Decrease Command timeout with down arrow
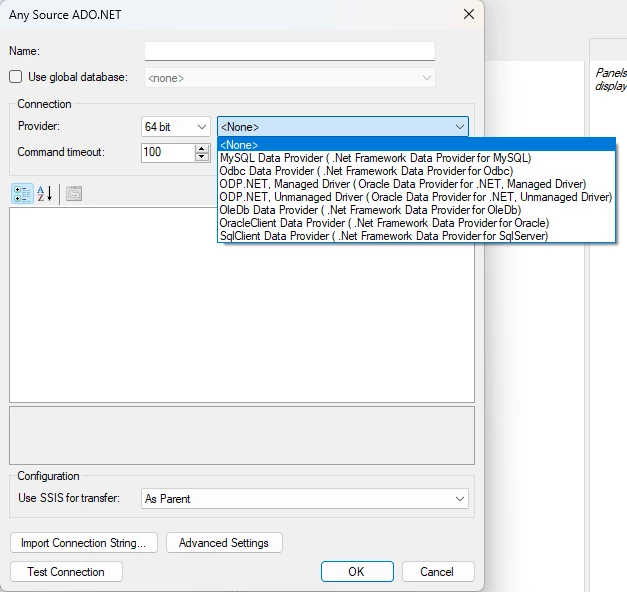The width and height of the screenshot is (627, 592). [202, 157]
